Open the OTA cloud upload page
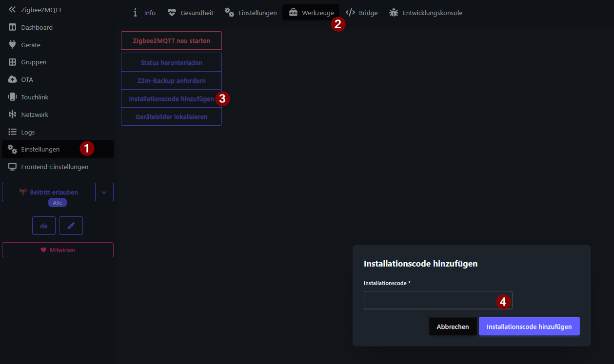This screenshot has height=364, width=614. (27, 79)
